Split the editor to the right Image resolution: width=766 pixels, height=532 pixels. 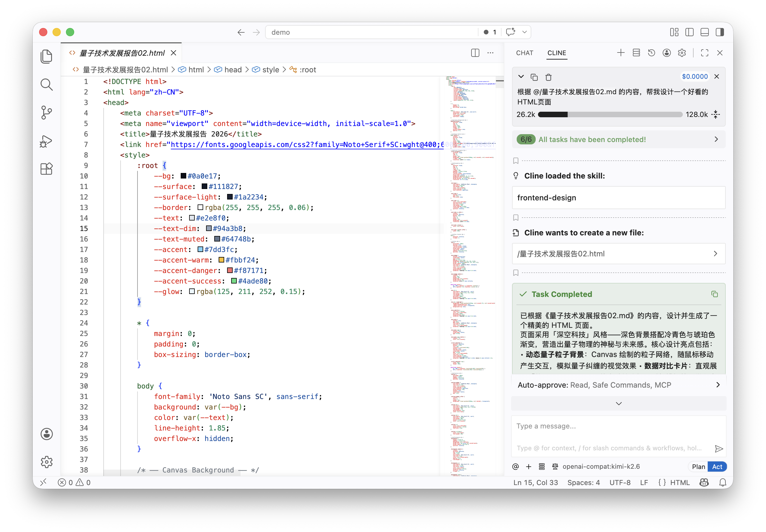pyautogui.click(x=475, y=53)
